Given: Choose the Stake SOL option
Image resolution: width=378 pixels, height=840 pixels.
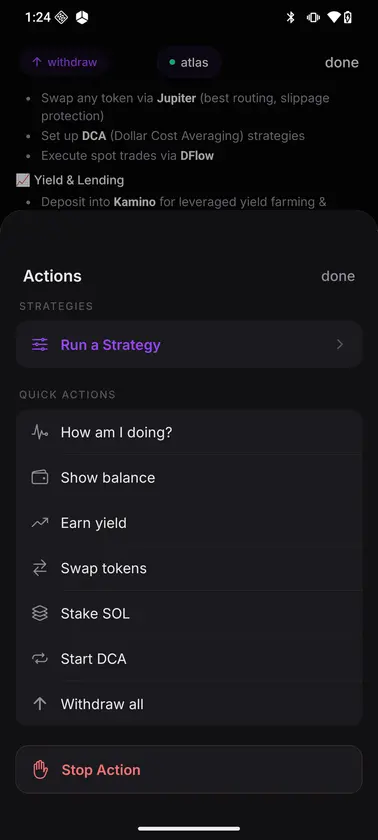Looking at the screenshot, I should (x=189, y=613).
